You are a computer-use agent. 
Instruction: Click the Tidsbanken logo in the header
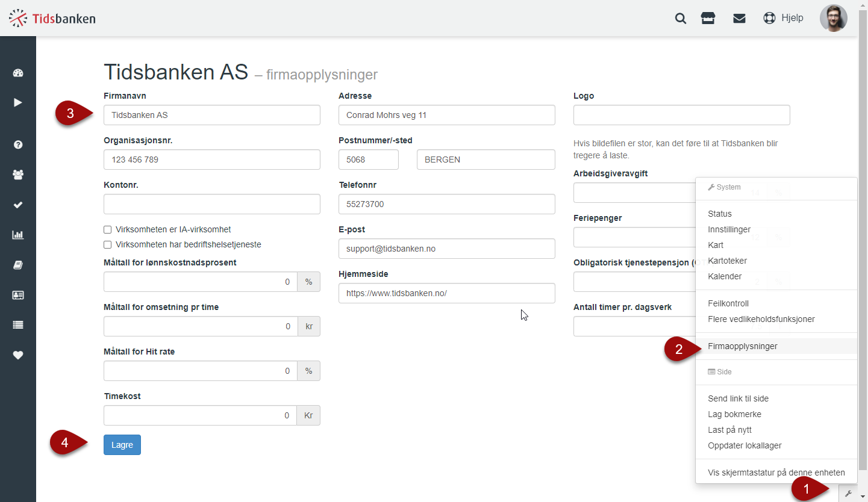(52, 19)
